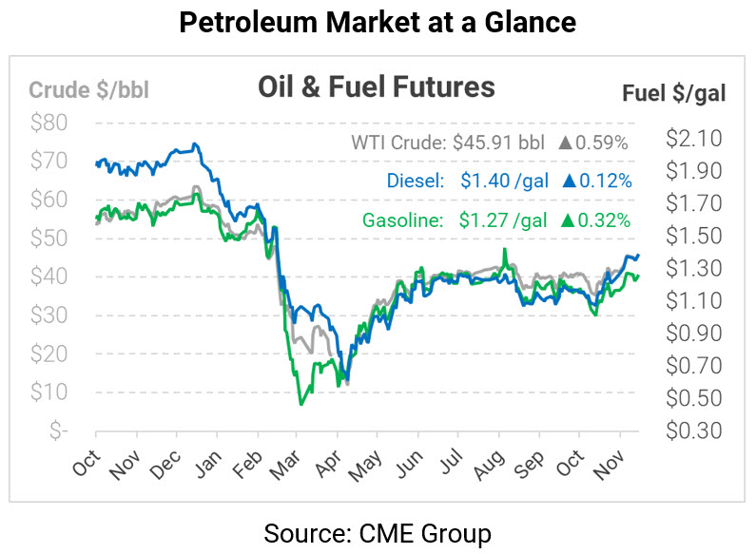
Task: Click the gray up-triangle beside 0.59%
Action: click(566, 143)
